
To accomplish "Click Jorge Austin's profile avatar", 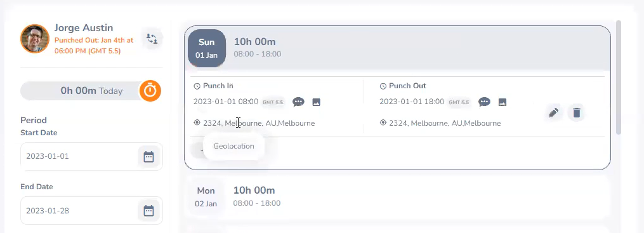I will [35, 39].
